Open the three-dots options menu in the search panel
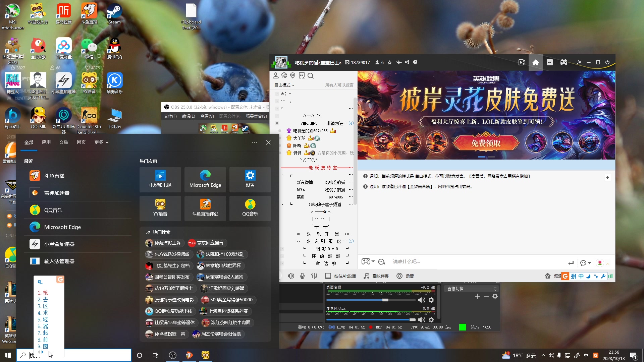 click(x=254, y=142)
